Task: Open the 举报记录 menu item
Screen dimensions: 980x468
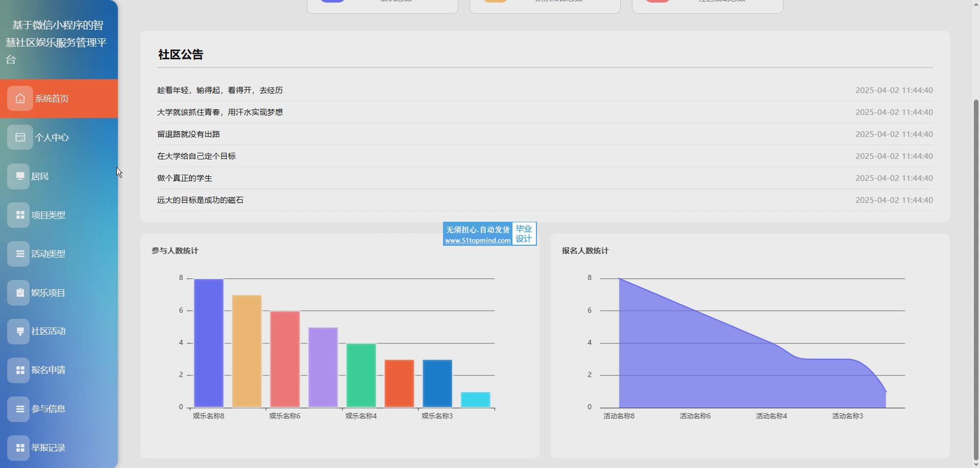Action: point(48,448)
